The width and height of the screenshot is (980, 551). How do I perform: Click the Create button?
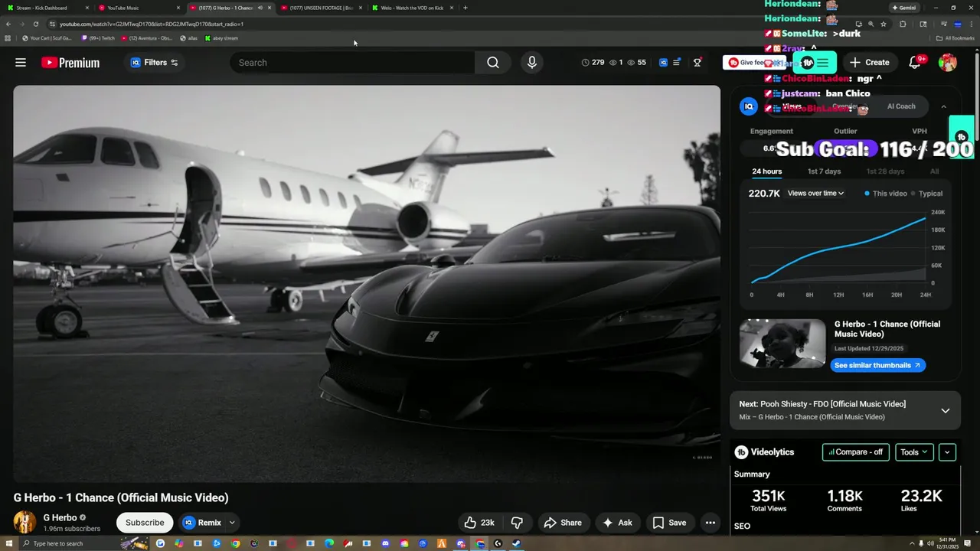[x=869, y=63]
